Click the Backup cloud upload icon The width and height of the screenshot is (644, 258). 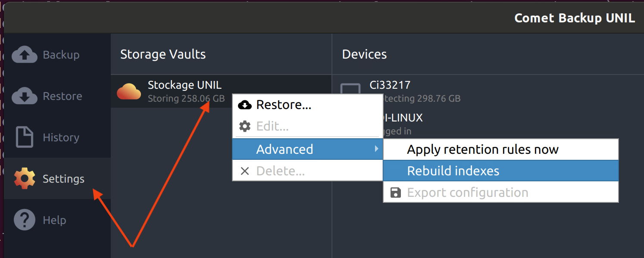click(x=25, y=55)
